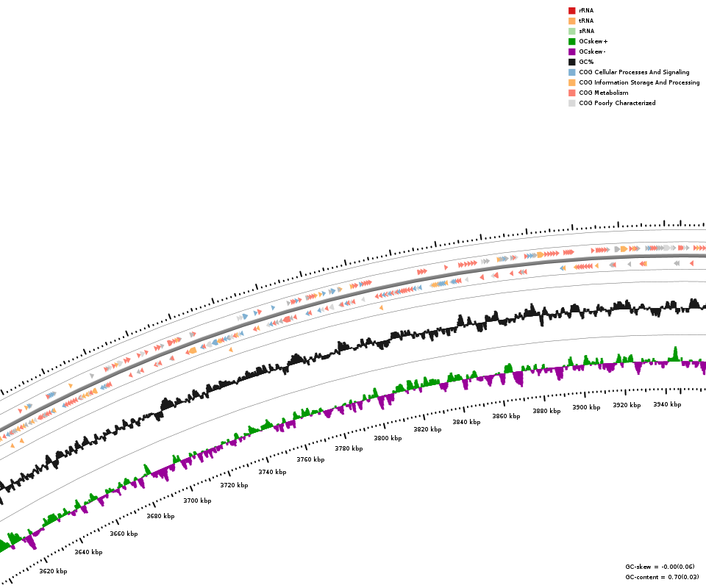
Task: Click the rRNA red legend swatch
Action: coord(572,10)
